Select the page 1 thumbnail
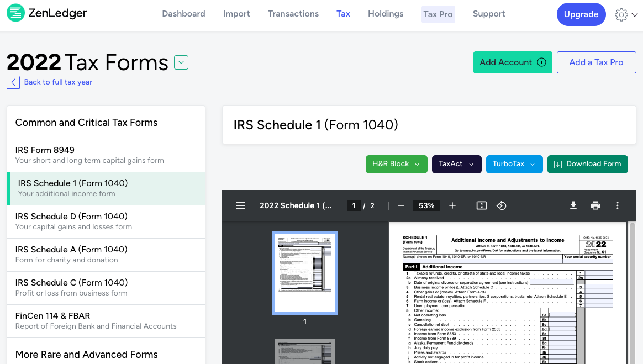 pyautogui.click(x=304, y=272)
